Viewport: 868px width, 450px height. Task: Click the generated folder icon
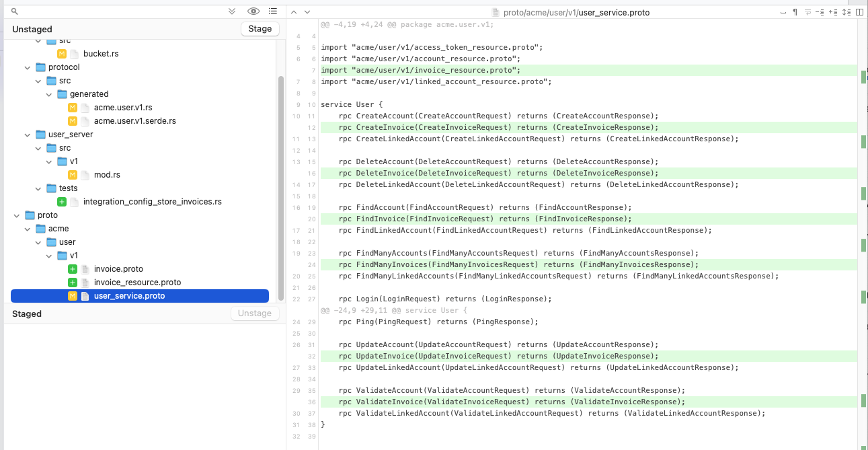62,94
